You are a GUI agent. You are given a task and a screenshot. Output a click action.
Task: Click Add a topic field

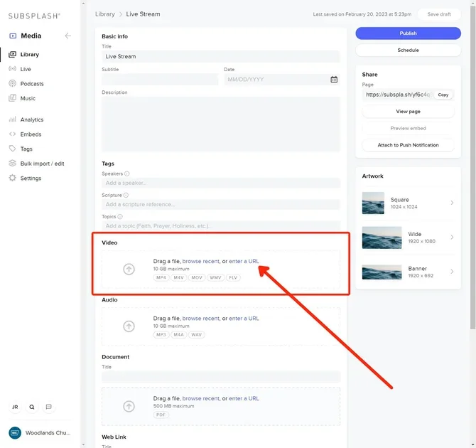[221, 225]
